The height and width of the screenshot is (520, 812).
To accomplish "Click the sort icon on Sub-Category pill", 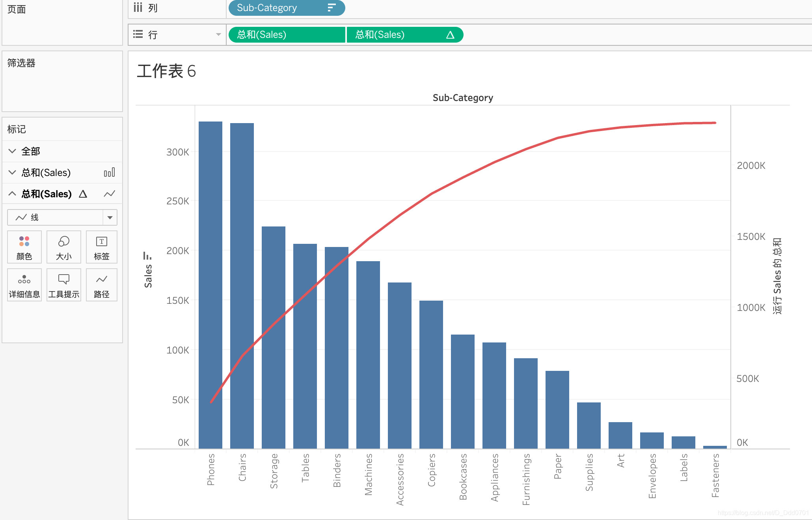I will 332,7.
